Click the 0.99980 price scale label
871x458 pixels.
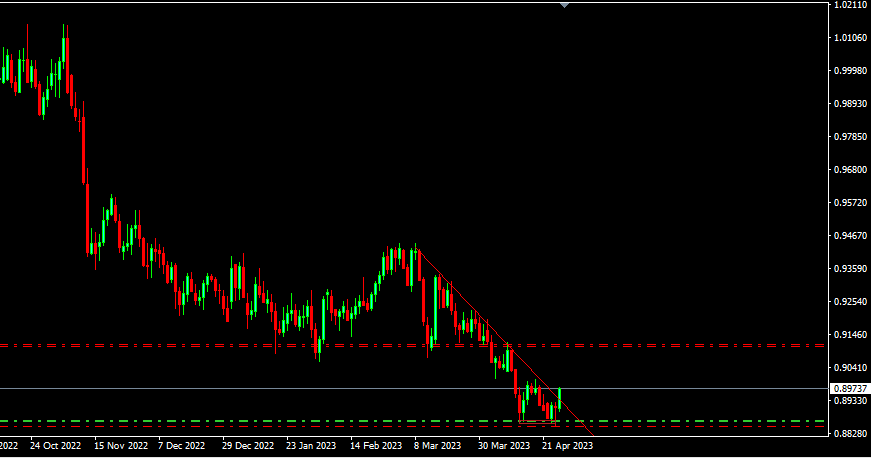click(x=850, y=71)
